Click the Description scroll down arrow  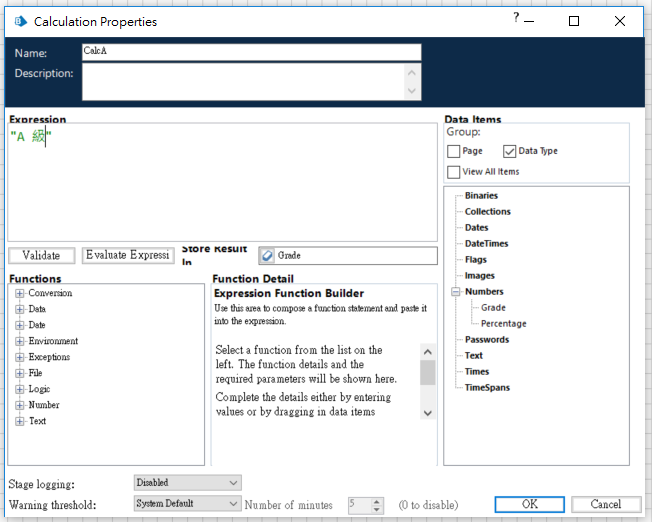point(412,91)
